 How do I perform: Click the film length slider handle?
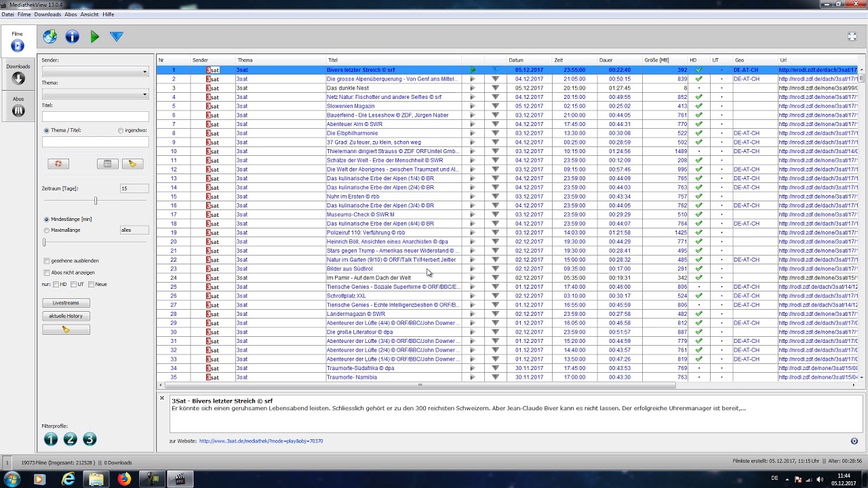pos(44,242)
